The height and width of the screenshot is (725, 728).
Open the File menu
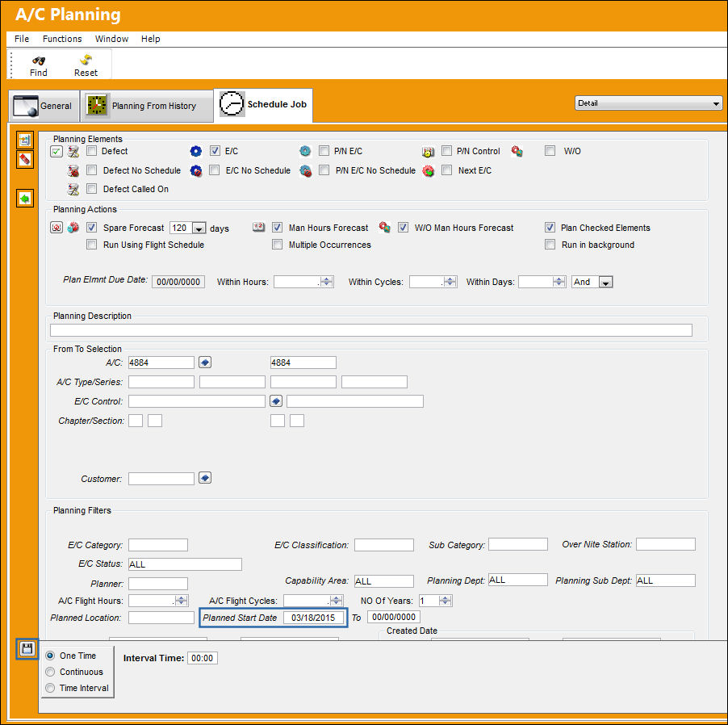[x=21, y=39]
